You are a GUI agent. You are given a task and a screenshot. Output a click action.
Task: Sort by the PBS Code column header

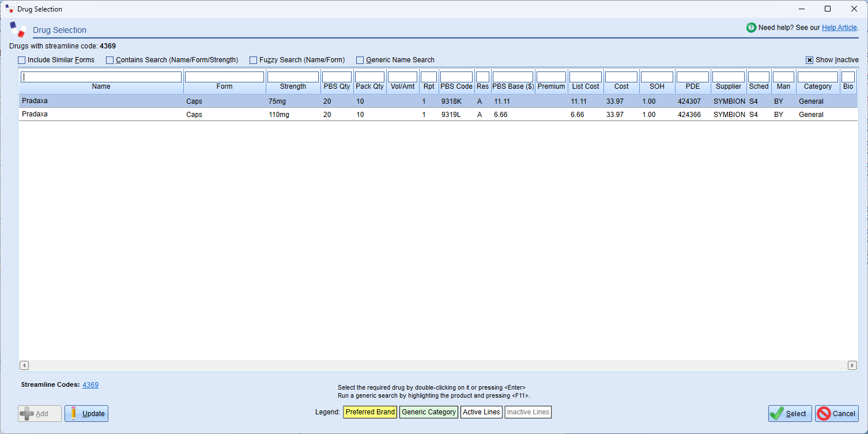point(456,86)
